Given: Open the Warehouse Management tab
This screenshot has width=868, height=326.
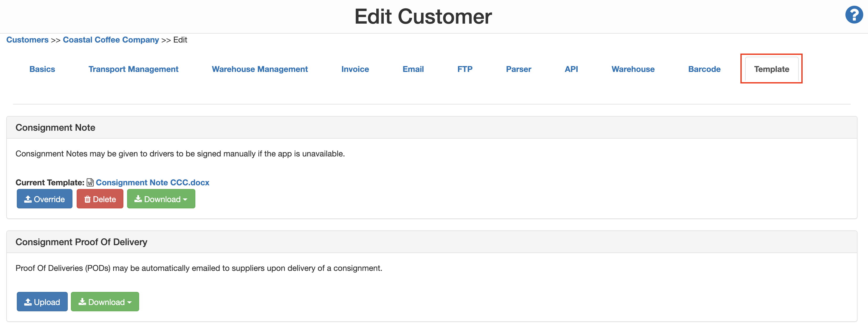Looking at the screenshot, I should click(259, 69).
